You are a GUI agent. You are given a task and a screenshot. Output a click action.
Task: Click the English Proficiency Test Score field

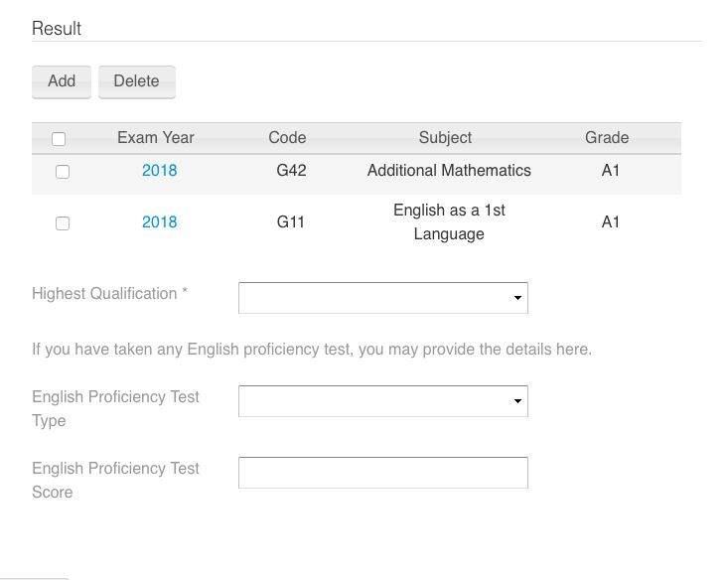tap(382, 473)
